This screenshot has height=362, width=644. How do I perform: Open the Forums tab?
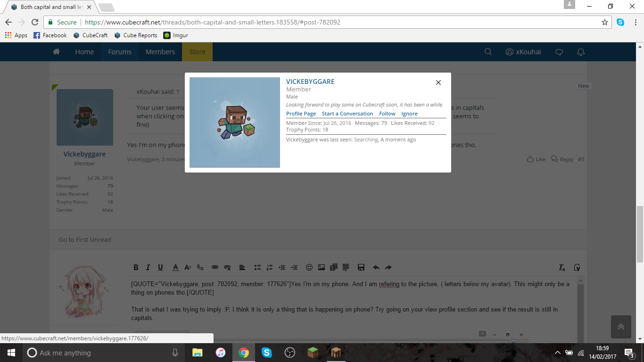120,52
